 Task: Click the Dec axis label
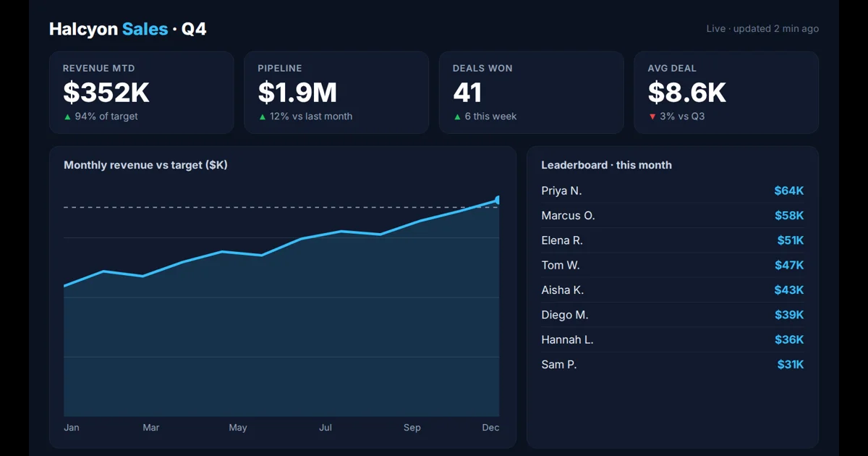(490, 428)
